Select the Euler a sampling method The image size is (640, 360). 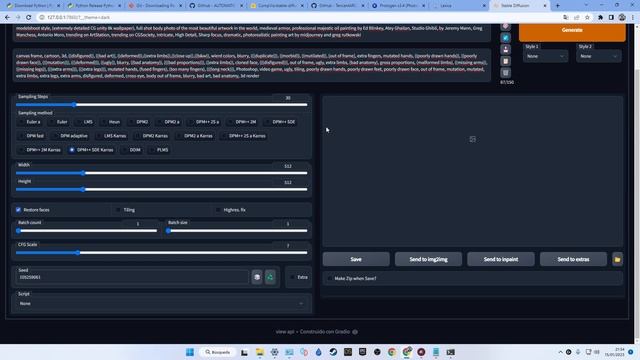click(x=30, y=122)
